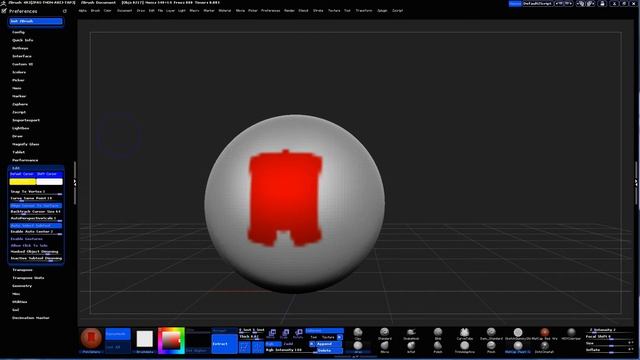Toggle the Zadd mode button
The width and height of the screenshot is (640, 360).
[x=289, y=344]
